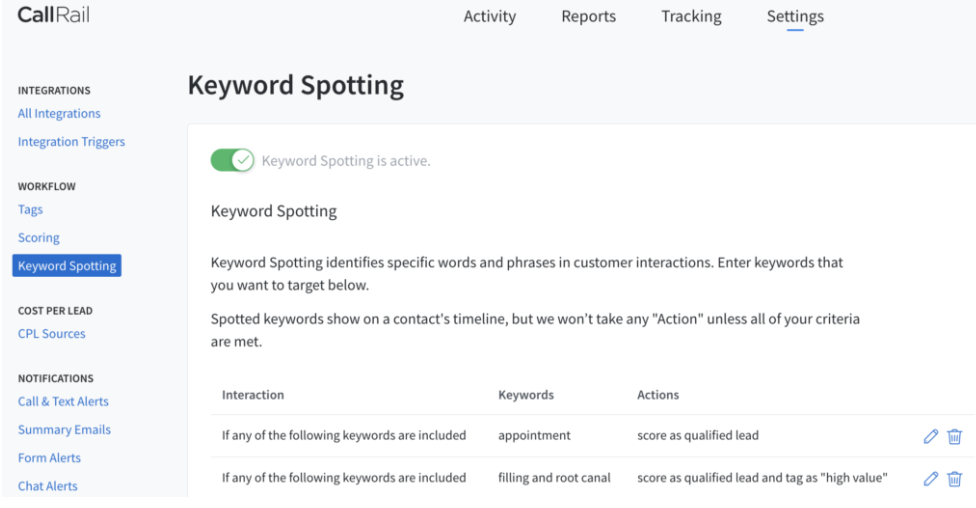Viewport: 976px width, 508px height.
Task: Select the Settings tab
Action: click(795, 16)
